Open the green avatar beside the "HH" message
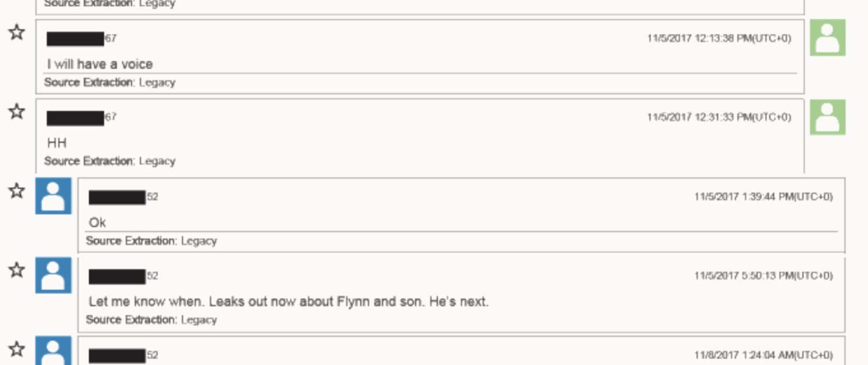Screen dimensions: 868x365 click(827, 117)
